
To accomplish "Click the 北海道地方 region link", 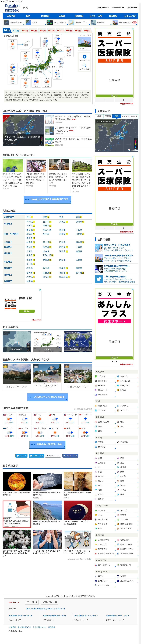I will pyautogui.click(x=9, y=217).
